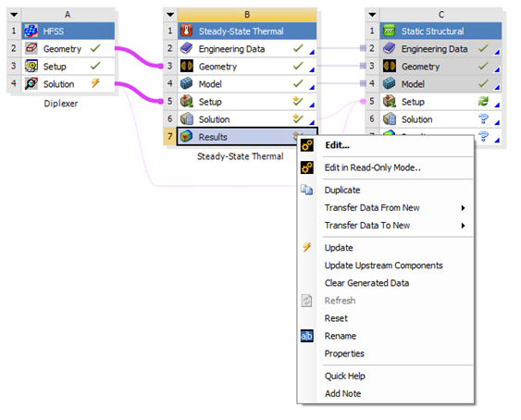Click Solution icon in Static Structural block

coord(389,119)
